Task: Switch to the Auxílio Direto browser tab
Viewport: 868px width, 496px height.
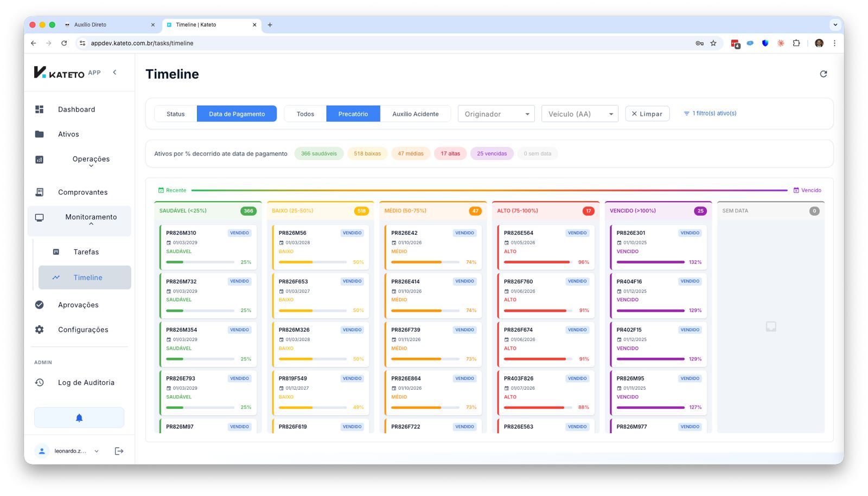Action: click(108, 25)
